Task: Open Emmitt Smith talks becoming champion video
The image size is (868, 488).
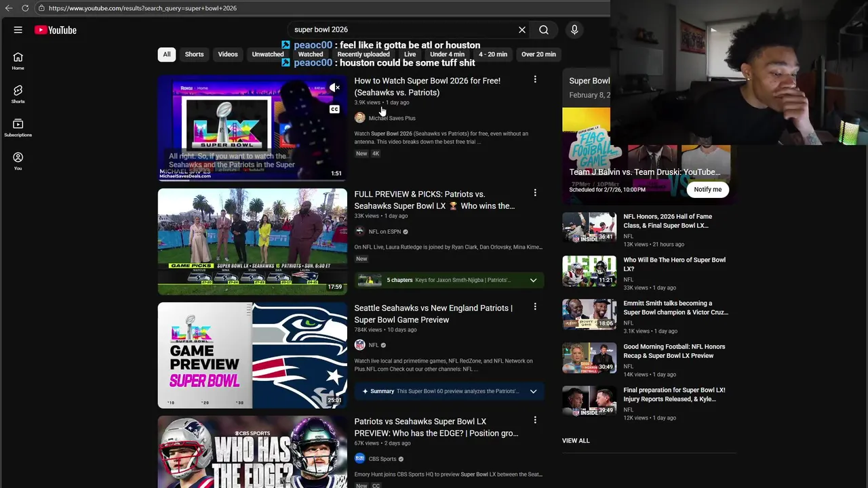Action: pyautogui.click(x=649, y=317)
